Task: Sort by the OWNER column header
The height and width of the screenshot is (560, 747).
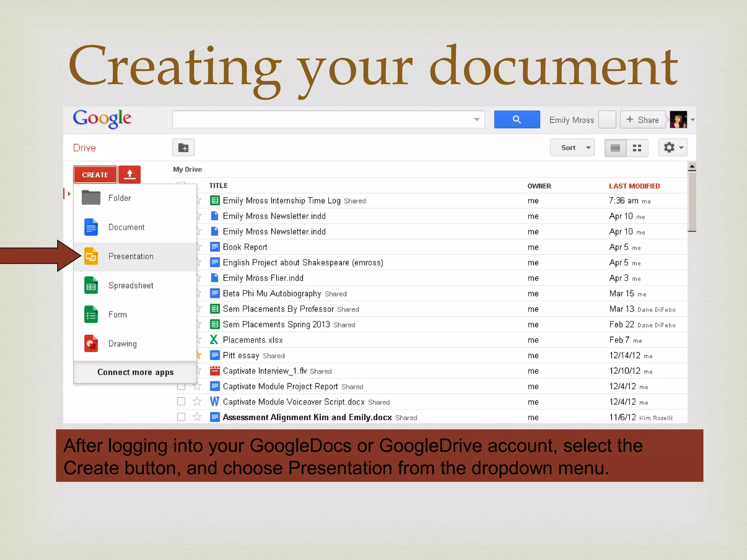Action: click(539, 186)
